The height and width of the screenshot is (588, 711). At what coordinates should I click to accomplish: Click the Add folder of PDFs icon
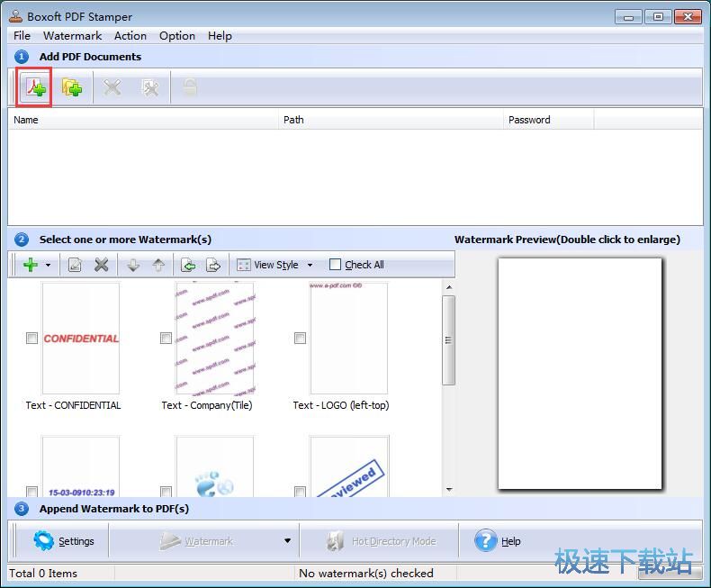[x=72, y=88]
